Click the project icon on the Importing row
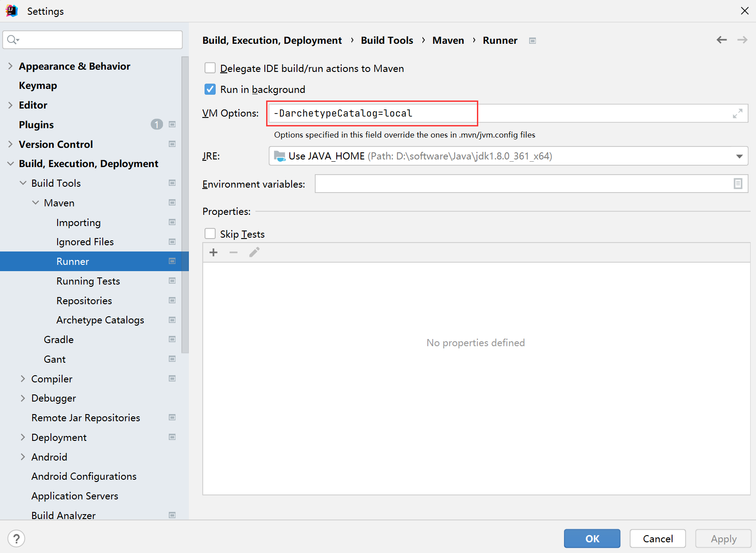Screen dimensions: 756x553 pos(172,222)
